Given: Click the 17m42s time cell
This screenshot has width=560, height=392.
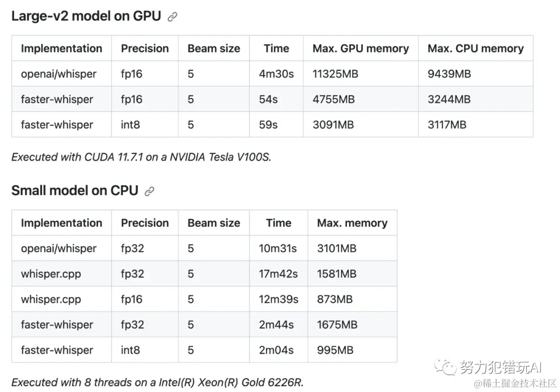Looking at the screenshot, I should 278,274.
